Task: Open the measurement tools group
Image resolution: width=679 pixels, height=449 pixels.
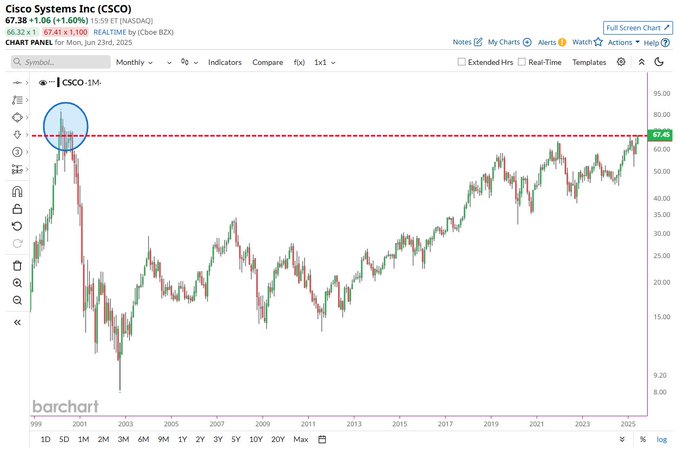Action: click(17, 169)
